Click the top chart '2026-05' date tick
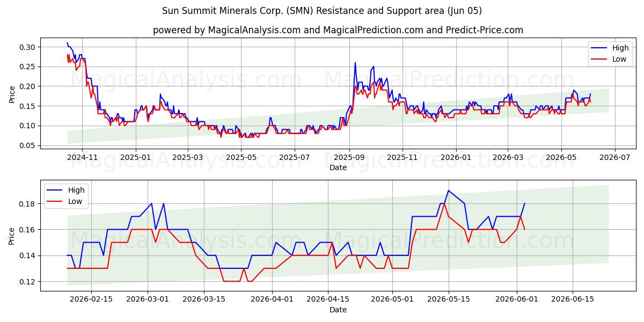Image resolution: width=644 pixels, height=322 pixels. click(x=561, y=158)
